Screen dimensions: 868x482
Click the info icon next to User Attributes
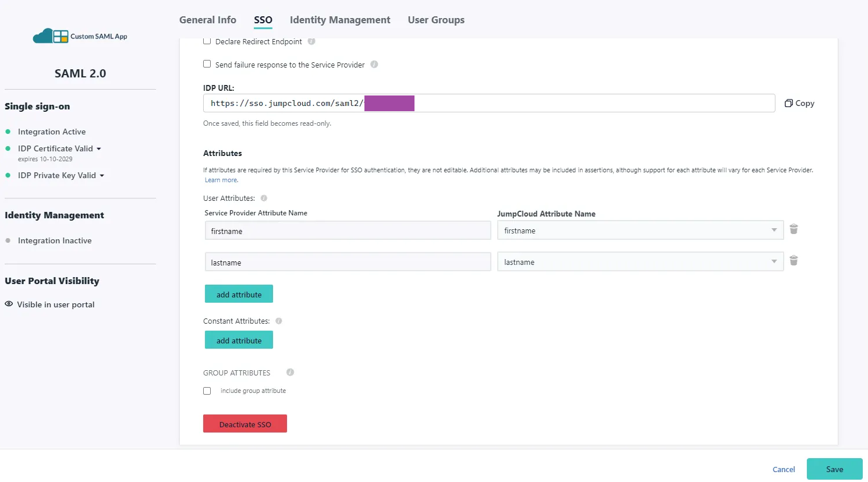264,198
